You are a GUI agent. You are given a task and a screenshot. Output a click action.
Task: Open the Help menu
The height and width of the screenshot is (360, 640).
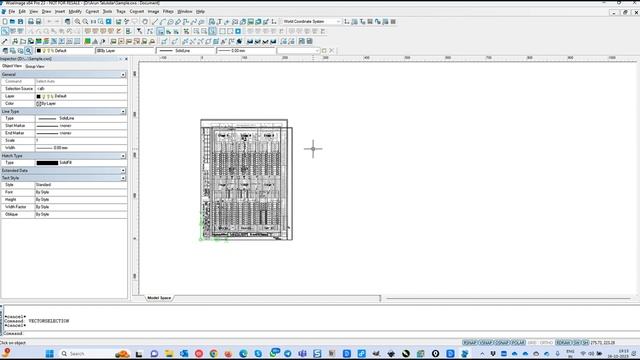(x=200, y=11)
